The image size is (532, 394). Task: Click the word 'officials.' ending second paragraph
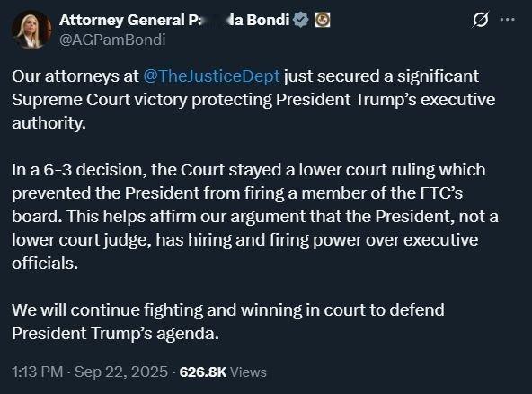coord(45,264)
